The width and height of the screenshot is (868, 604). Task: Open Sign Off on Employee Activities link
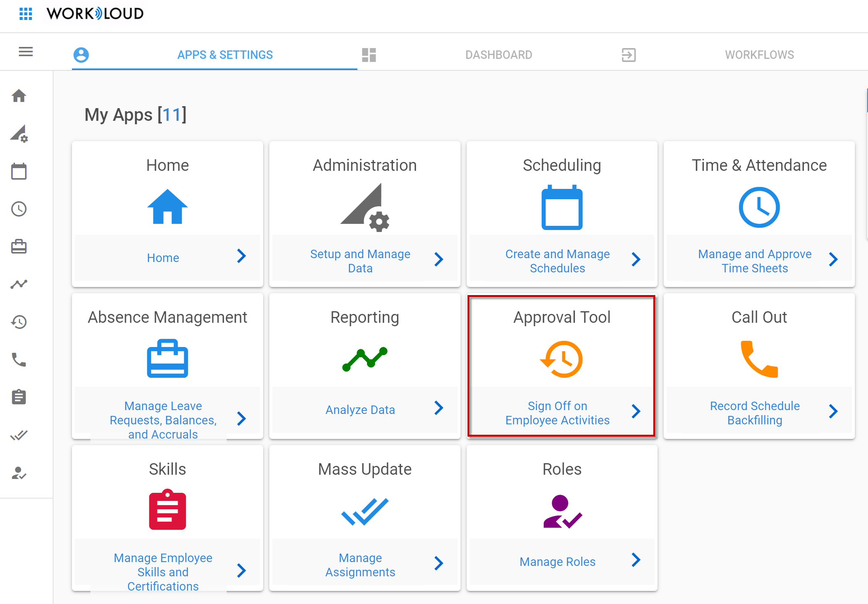point(558,413)
